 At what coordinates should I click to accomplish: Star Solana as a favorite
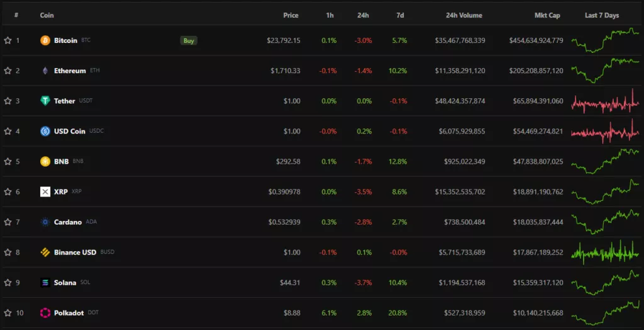8,283
